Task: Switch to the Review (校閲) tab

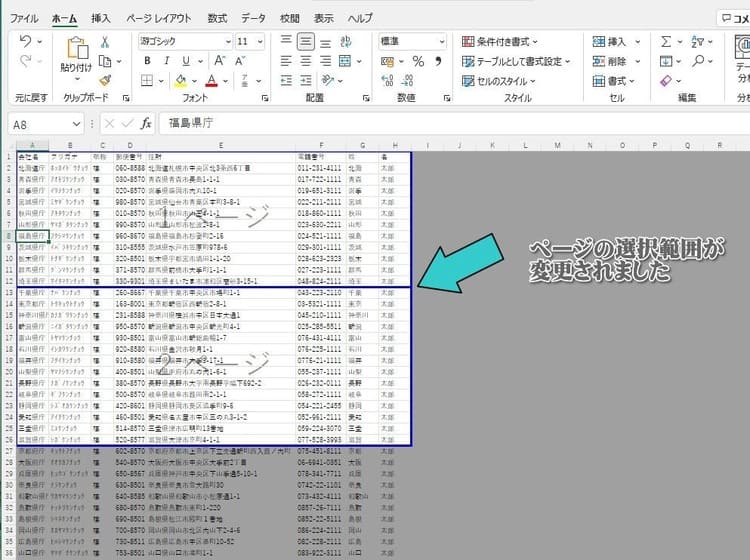Action: point(289,18)
